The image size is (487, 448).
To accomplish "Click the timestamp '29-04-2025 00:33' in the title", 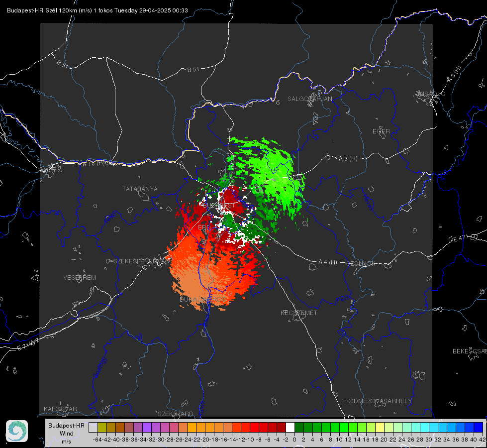I will point(163,10).
